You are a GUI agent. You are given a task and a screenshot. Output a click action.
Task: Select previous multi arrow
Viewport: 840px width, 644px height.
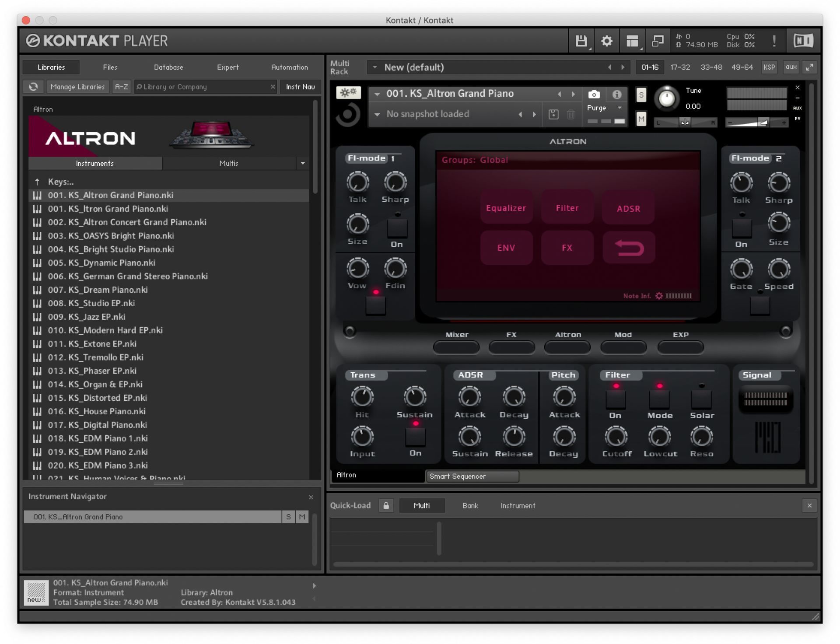pos(609,67)
